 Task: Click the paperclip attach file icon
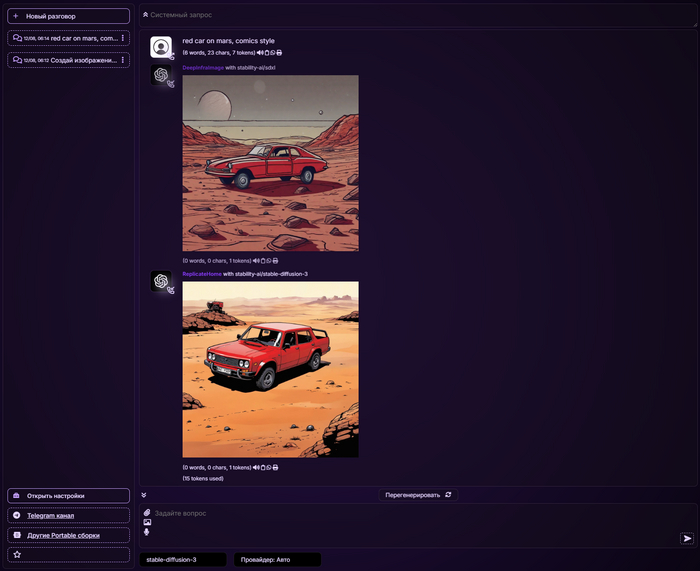147,513
